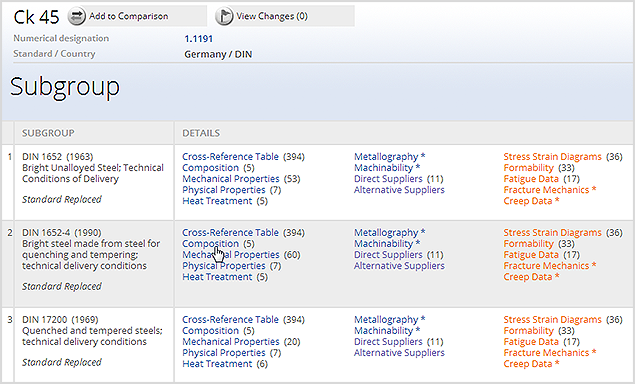The image size is (635, 384).
Task: Click Standard Replaced note under DIN 1652 (1963)
Action: [62, 199]
